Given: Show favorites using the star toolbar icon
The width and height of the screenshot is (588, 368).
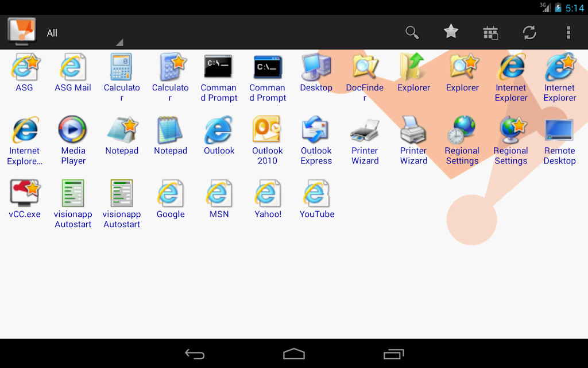Looking at the screenshot, I should 451,32.
